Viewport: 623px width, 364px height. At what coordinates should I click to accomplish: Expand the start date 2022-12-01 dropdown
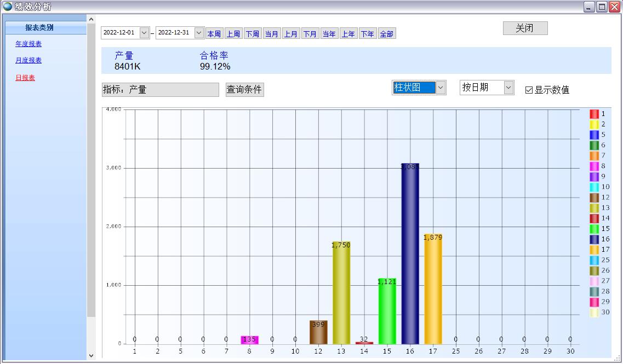[144, 33]
